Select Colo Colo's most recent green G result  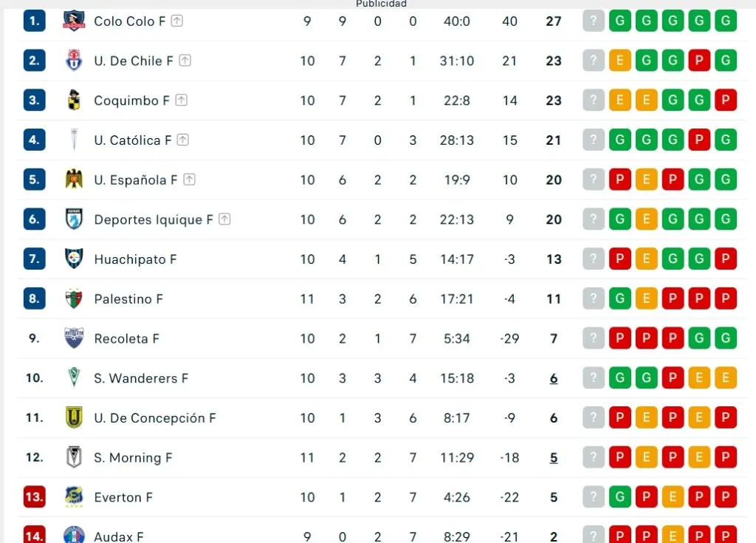point(726,21)
